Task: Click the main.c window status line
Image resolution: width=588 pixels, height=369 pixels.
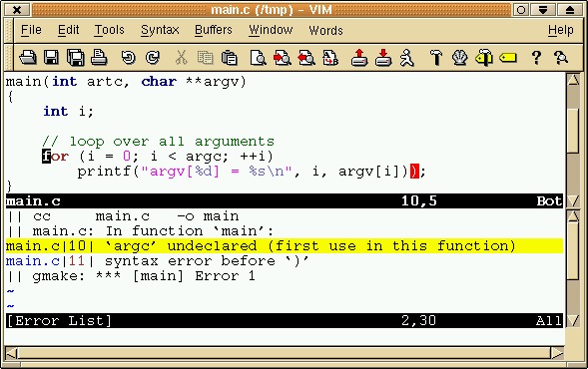Action: pyautogui.click(x=285, y=201)
